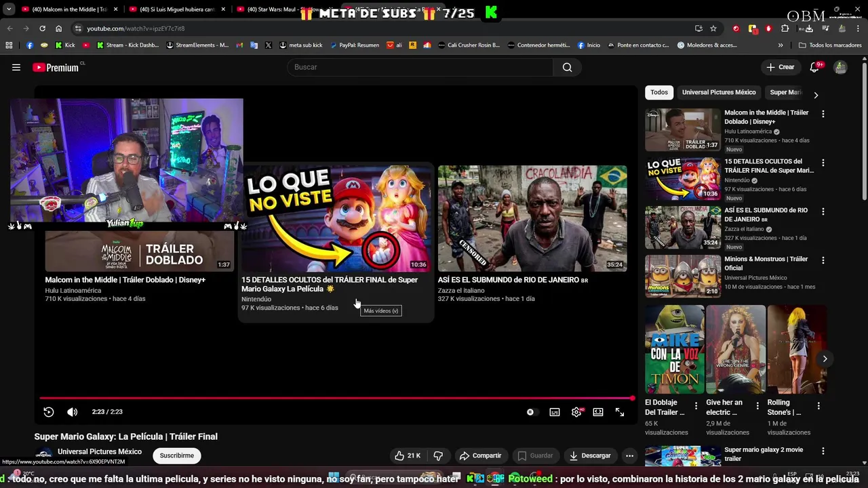Like the video (21 K)
The image size is (868, 488).
click(408, 455)
